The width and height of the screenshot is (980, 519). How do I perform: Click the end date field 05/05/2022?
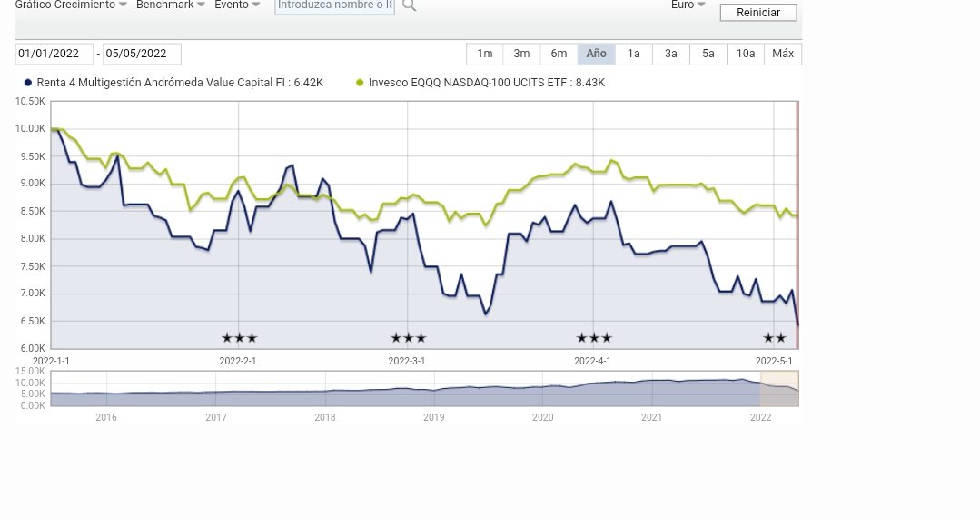pyautogui.click(x=142, y=54)
